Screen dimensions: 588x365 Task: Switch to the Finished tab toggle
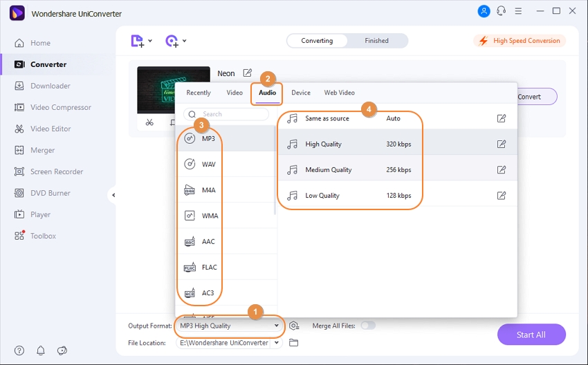pos(376,41)
